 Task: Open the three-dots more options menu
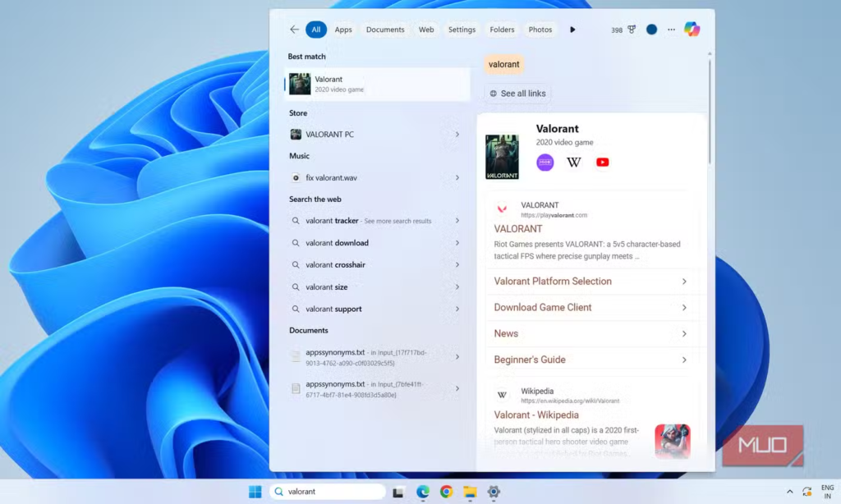[x=671, y=30]
